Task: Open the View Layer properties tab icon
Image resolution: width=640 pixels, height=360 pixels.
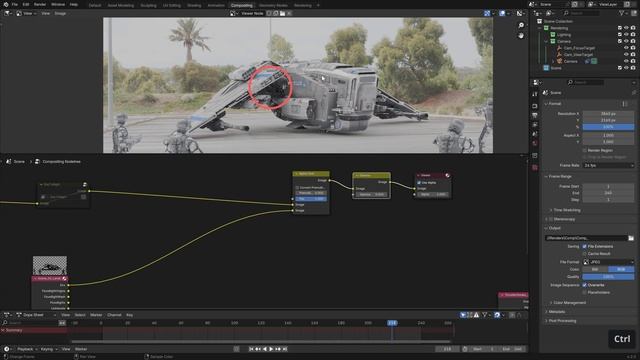Action: point(535,125)
